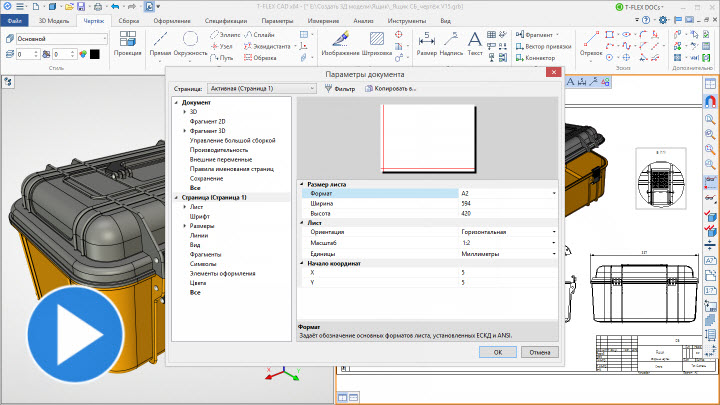Switch to the Сборка ribbon tab

point(128,19)
